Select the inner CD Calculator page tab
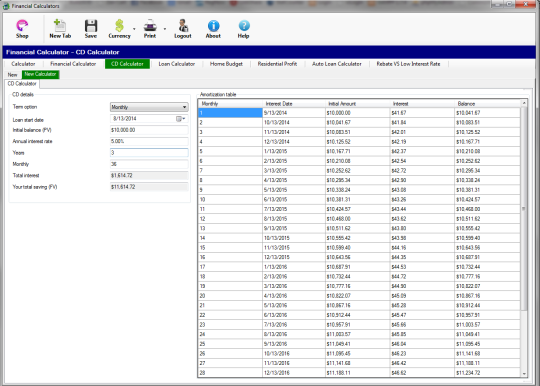 click(x=22, y=84)
